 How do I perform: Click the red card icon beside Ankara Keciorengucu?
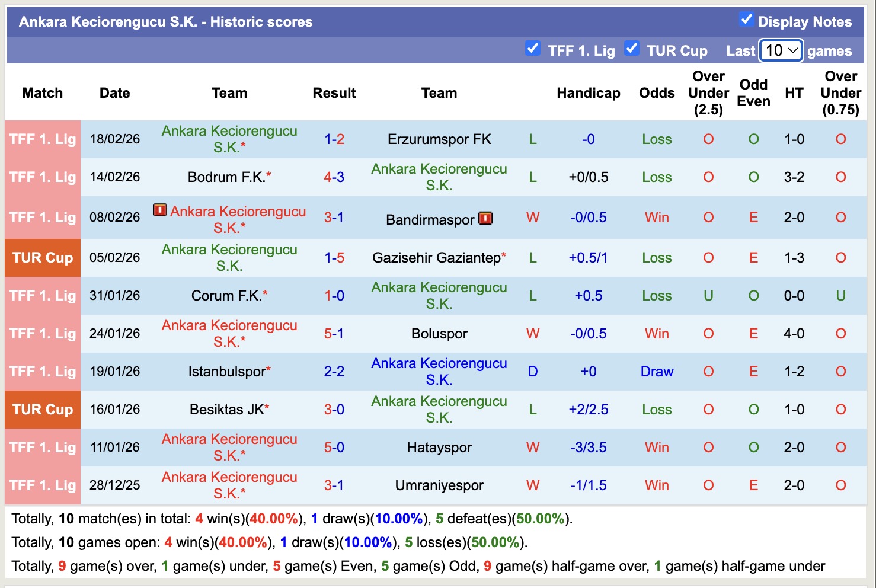coord(160,212)
